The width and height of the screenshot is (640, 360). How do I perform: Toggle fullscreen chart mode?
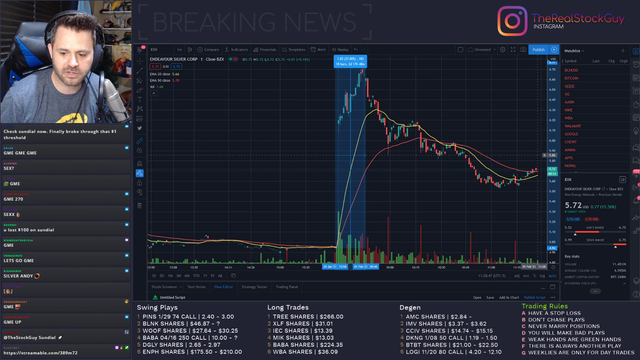(513, 50)
